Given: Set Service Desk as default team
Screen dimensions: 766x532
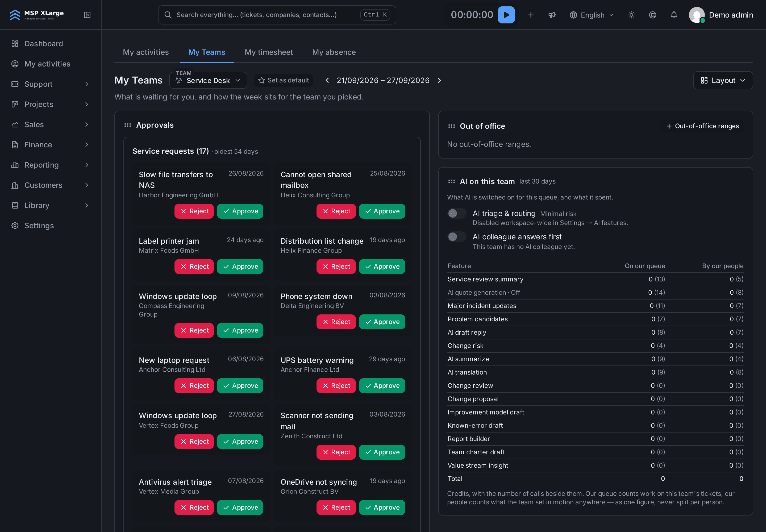Looking at the screenshot, I should click(x=283, y=80).
